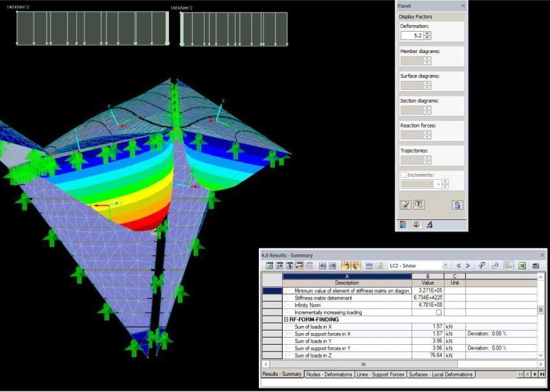Collapse the RF-FORM-FINDING group
The height and width of the screenshot is (392, 550).
[286, 320]
